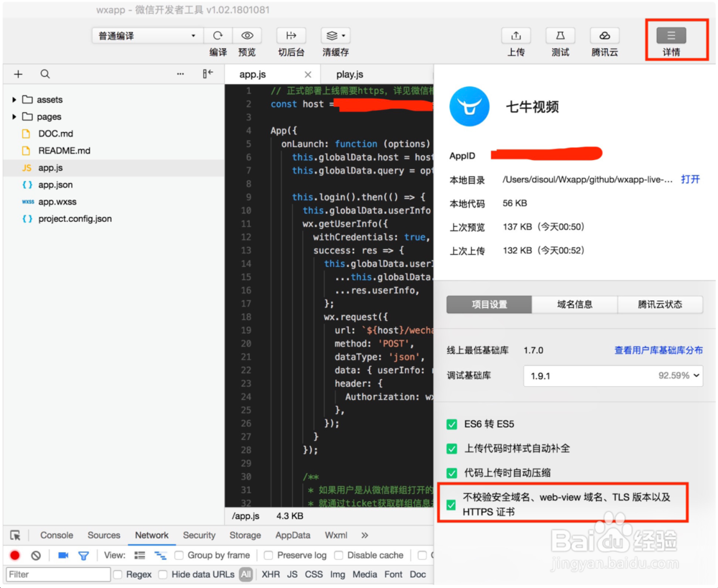The width and height of the screenshot is (718, 588).
Task: Open the Security devtools tab
Action: (x=199, y=536)
